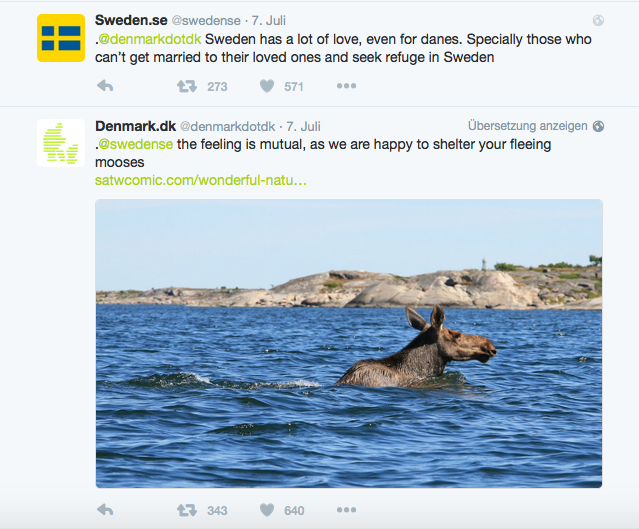
Task: Click Übersetzung anzeigen to show translation
Action: tap(527, 126)
